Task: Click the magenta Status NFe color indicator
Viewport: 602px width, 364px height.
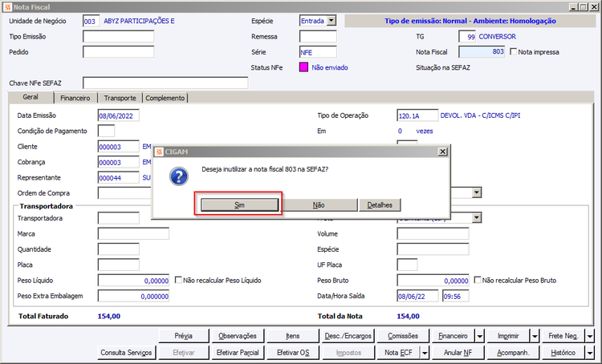Action: pyautogui.click(x=303, y=67)
